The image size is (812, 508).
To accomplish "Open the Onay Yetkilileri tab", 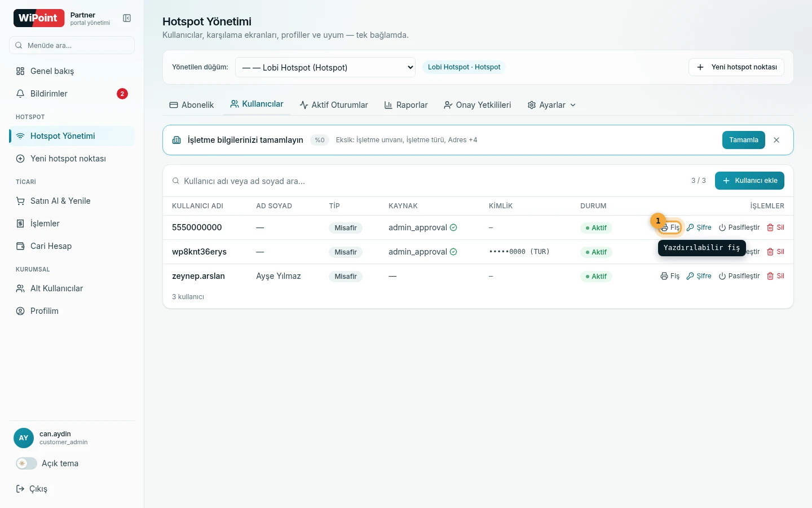I will (x=478, y=105).
